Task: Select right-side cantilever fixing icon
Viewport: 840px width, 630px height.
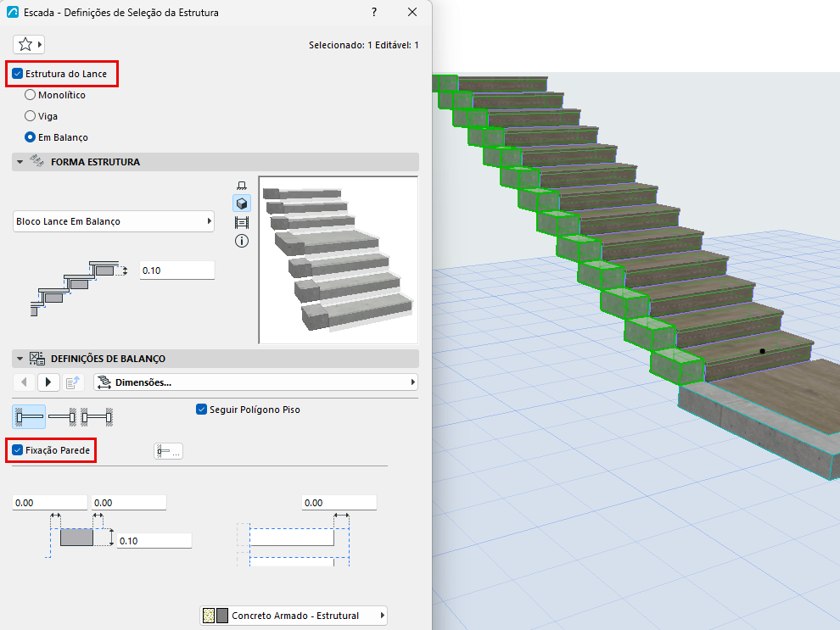Action: pos(62,416)
